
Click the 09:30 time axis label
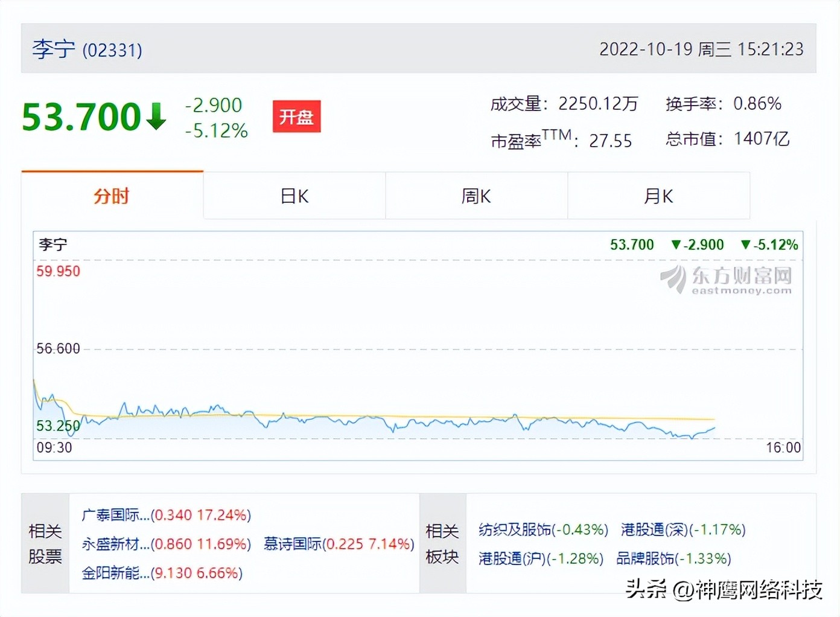pos(54,447)
